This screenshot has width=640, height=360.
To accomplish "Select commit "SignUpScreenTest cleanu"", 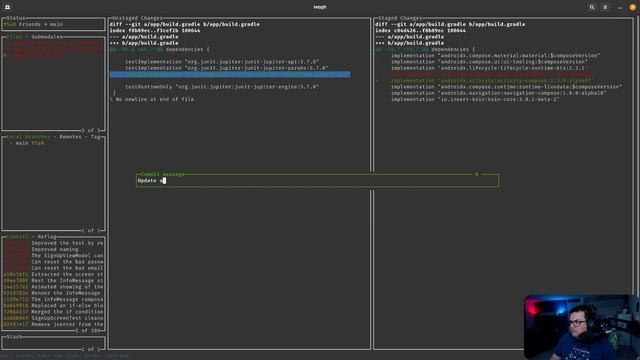I will 53,318.
